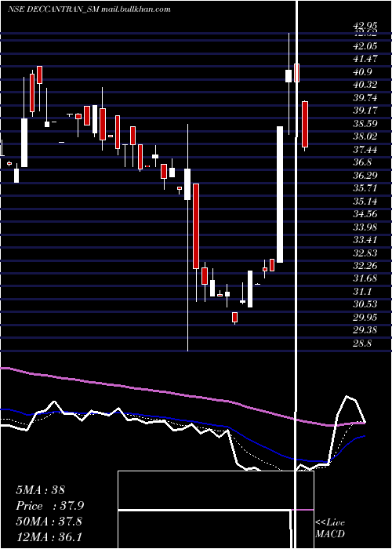Click the 34.56 price level label

tap(365, 214)
